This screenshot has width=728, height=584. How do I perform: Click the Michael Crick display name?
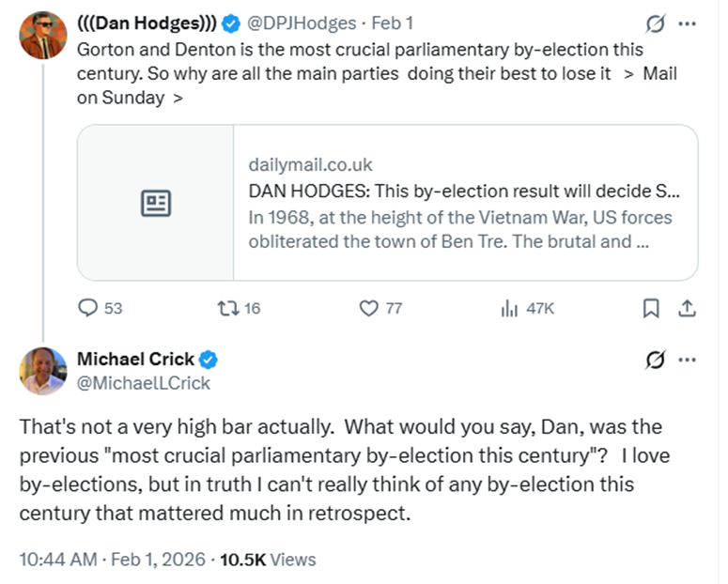135,359
